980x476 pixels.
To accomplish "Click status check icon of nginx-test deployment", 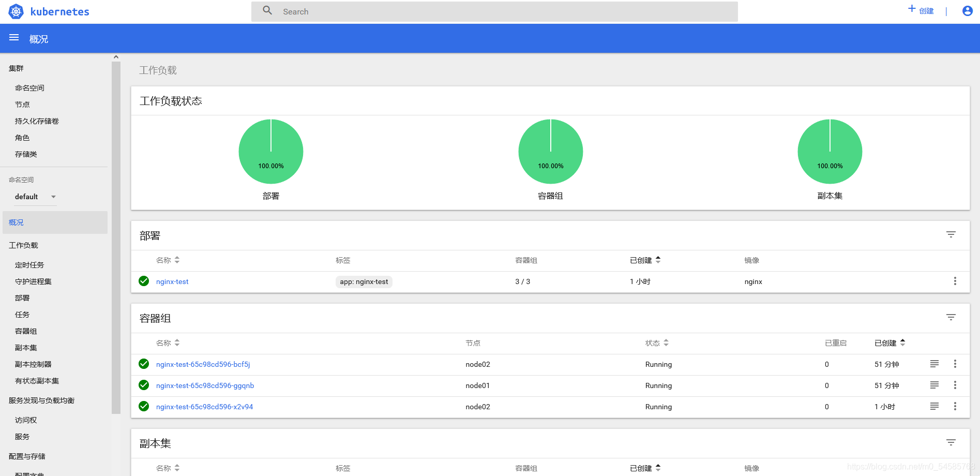I will click(144, 281).
